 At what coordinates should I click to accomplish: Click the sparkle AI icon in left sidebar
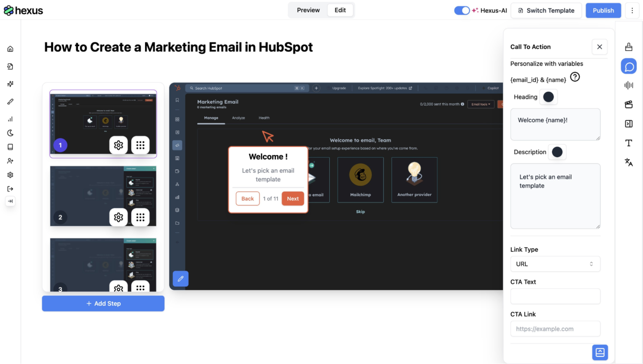click(10, 84)
